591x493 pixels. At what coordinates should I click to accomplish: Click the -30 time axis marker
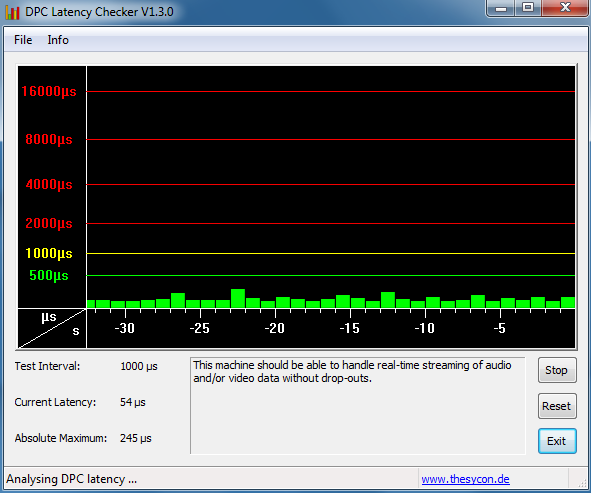click(x=125, y=328)
